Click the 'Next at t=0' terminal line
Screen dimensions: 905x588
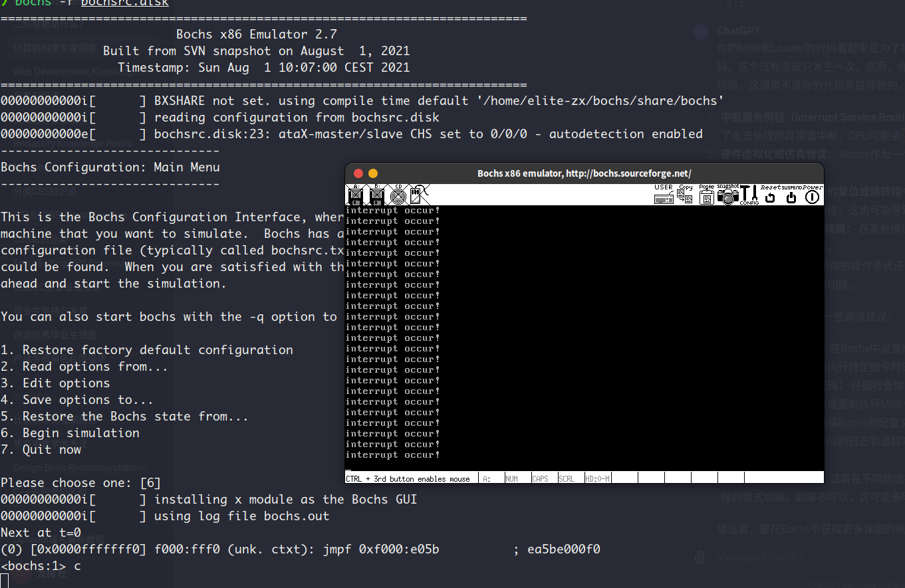pos(41,532)
